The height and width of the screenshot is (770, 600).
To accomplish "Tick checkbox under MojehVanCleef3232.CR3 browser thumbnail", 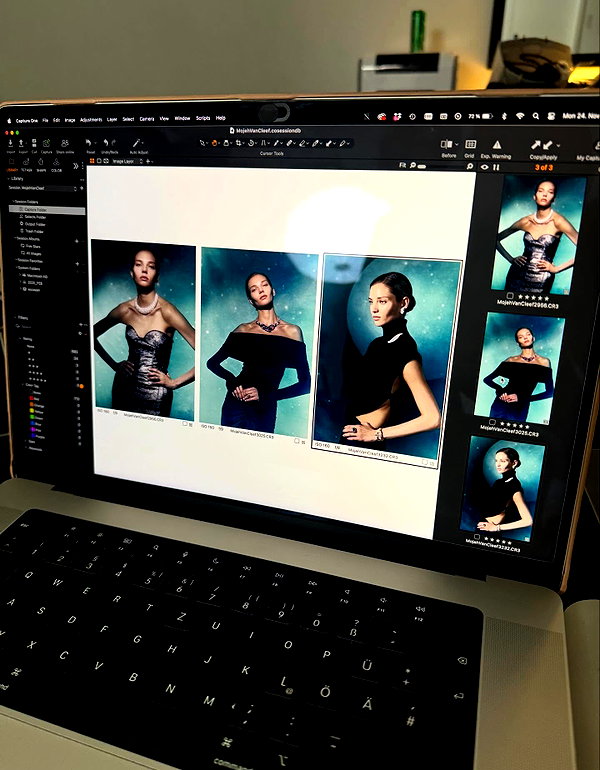I will 477,537.
